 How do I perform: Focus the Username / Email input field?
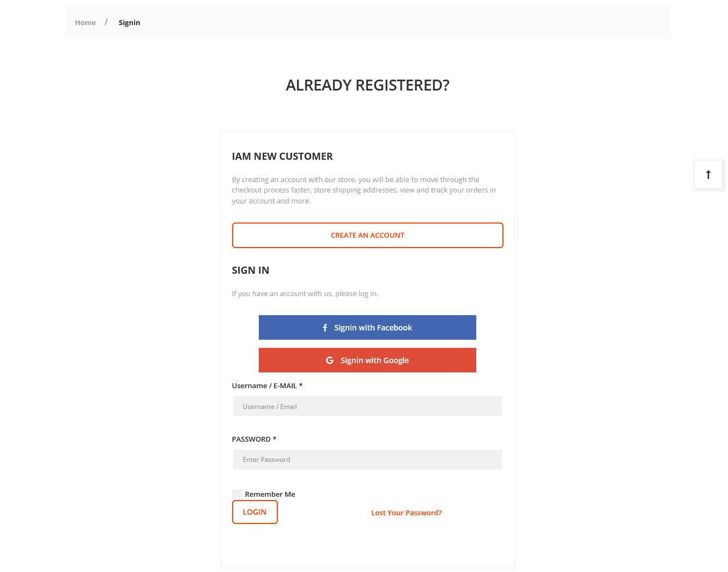(367, 407)
